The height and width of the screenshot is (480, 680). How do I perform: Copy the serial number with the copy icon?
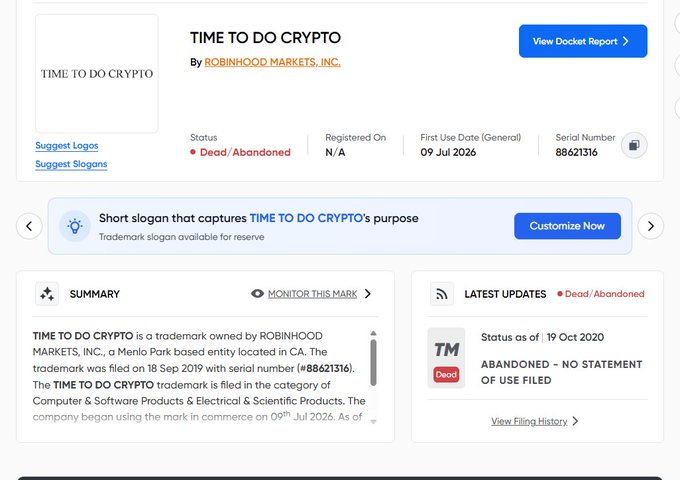634,145
